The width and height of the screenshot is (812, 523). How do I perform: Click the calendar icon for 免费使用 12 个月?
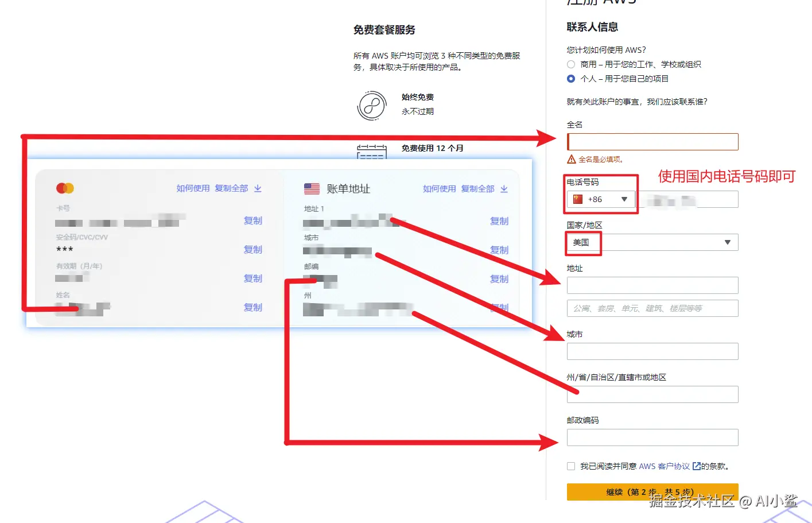coord(372,152)
